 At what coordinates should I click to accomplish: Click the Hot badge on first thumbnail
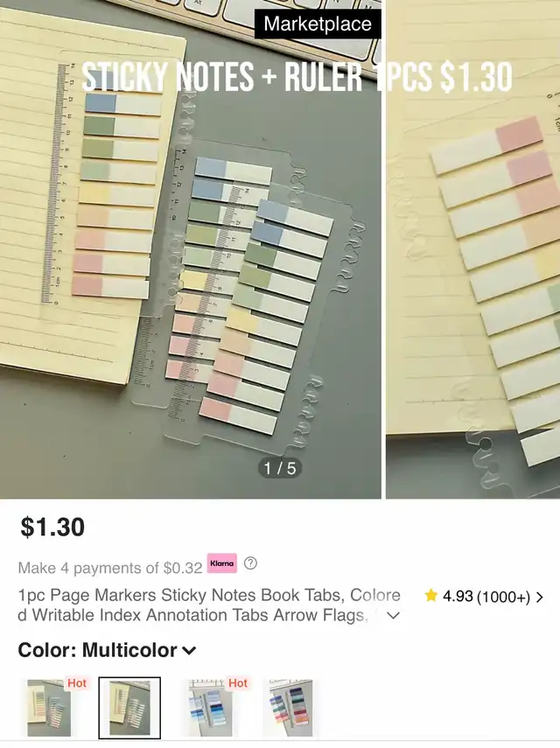[77, 683]
